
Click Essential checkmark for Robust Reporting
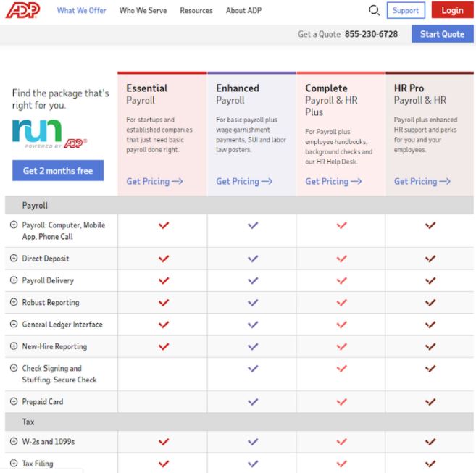point(164,303)
